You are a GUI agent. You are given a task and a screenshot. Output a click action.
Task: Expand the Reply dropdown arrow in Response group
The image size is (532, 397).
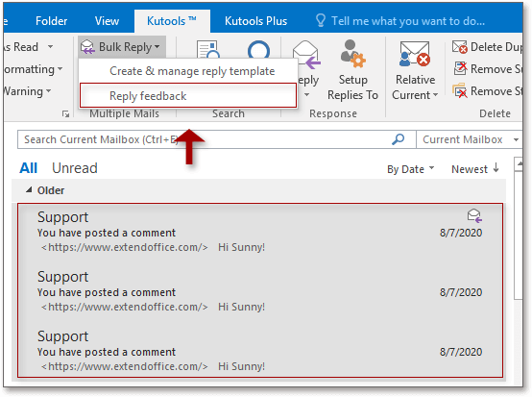306,95
